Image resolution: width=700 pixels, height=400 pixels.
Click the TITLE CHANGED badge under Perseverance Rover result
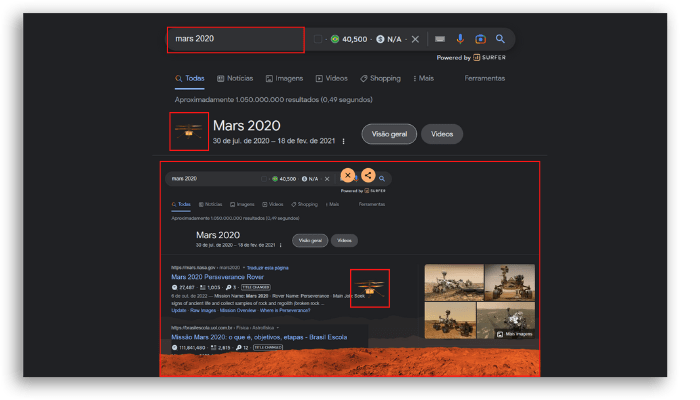click(x=256, y=288)
